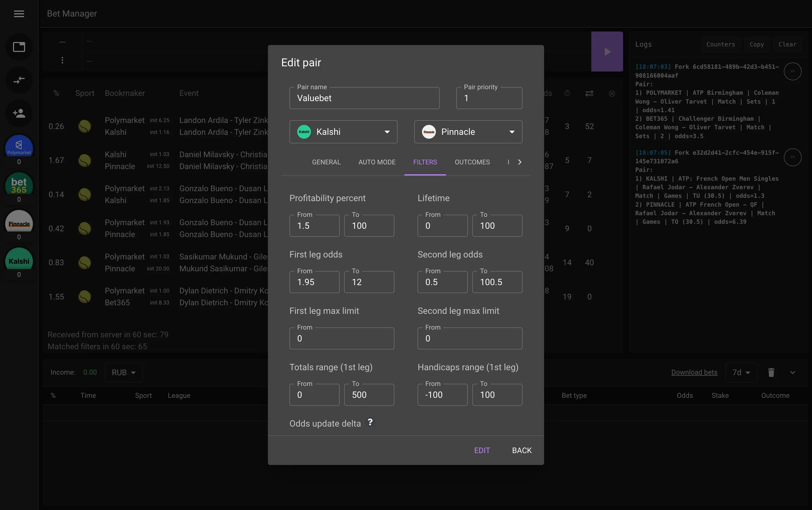The image size is (812, 510).
Task: Select the FILTERS tab
Action: click(425, 162)
